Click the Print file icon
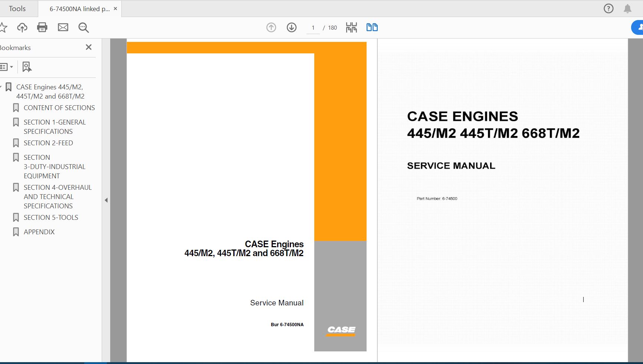643x364 pixels. [42, 27]
